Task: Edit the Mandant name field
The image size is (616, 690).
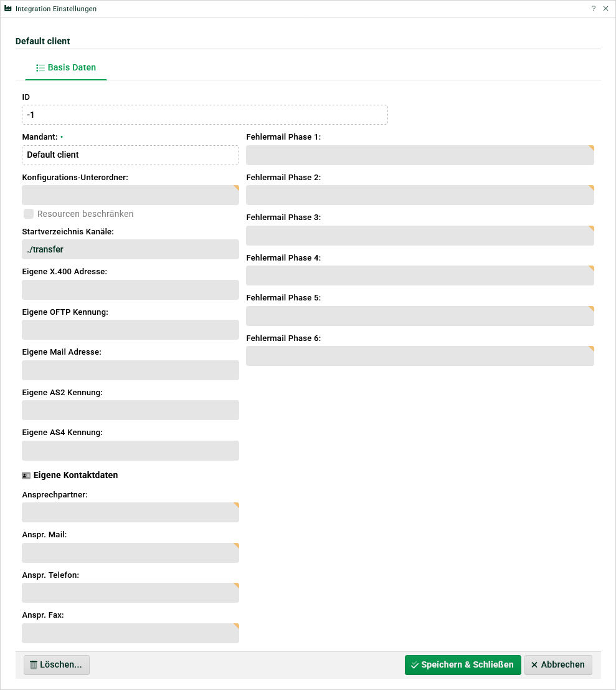Action: click(x=130, y=155)
